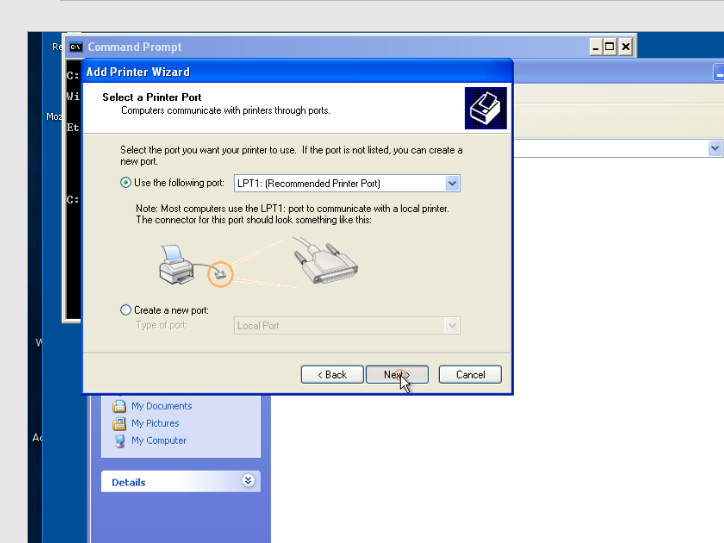Click the My Pictures folder icon
Screen dimensions: 724x543
(120, 423)
